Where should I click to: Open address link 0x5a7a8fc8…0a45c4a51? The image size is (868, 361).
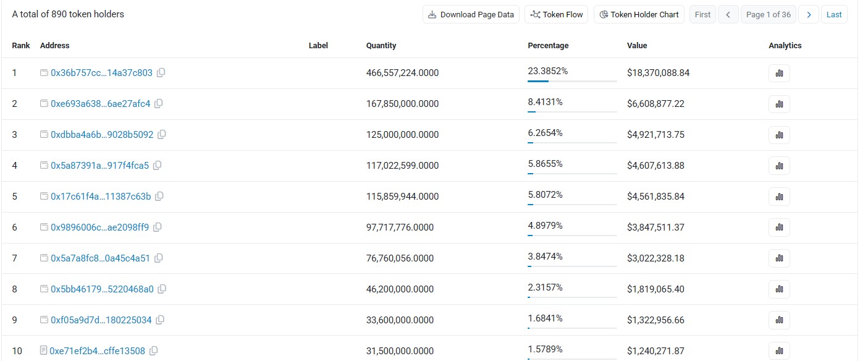[x=100, y=258]
